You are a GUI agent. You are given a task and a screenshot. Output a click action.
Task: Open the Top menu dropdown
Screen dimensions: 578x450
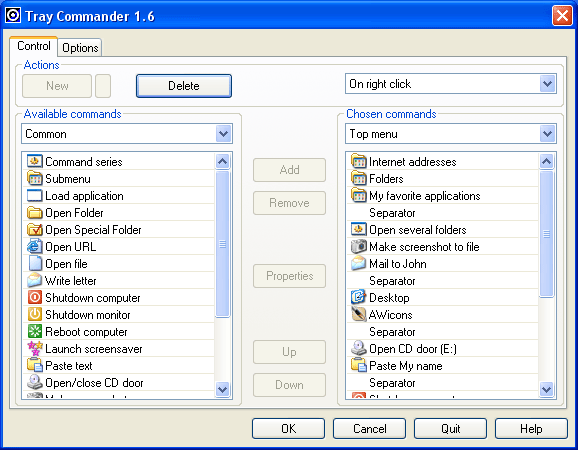pos(547,133)
